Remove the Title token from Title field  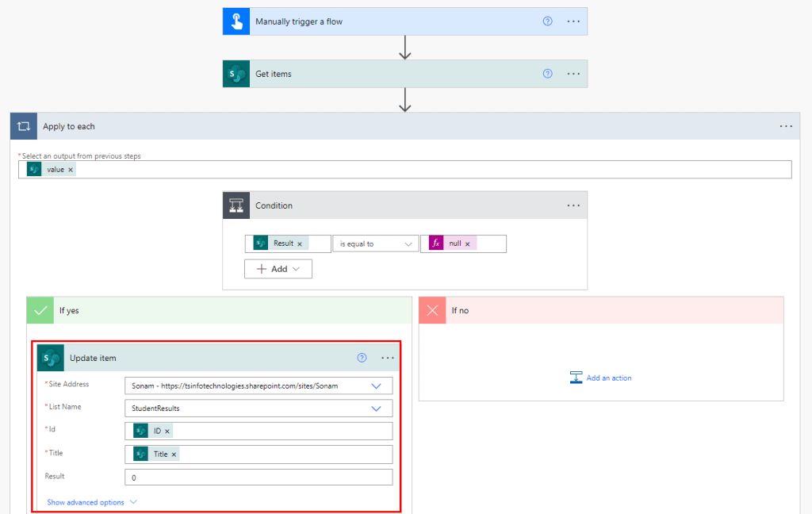click(x=174, y=455)
